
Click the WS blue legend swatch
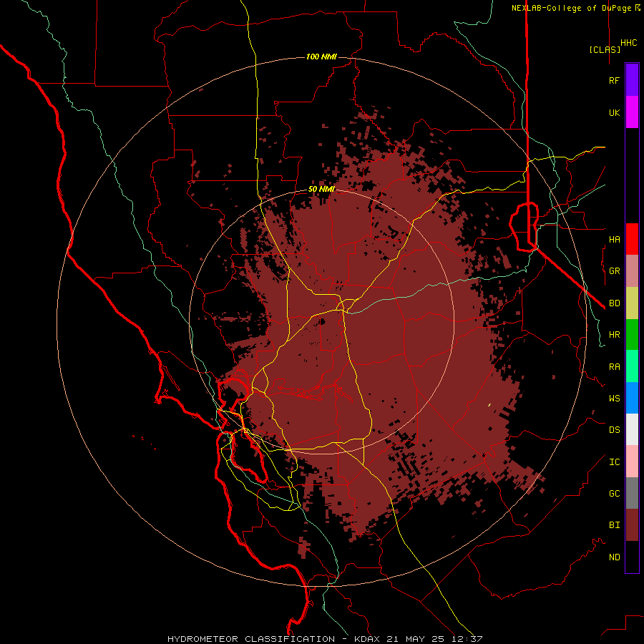[632, 398]
